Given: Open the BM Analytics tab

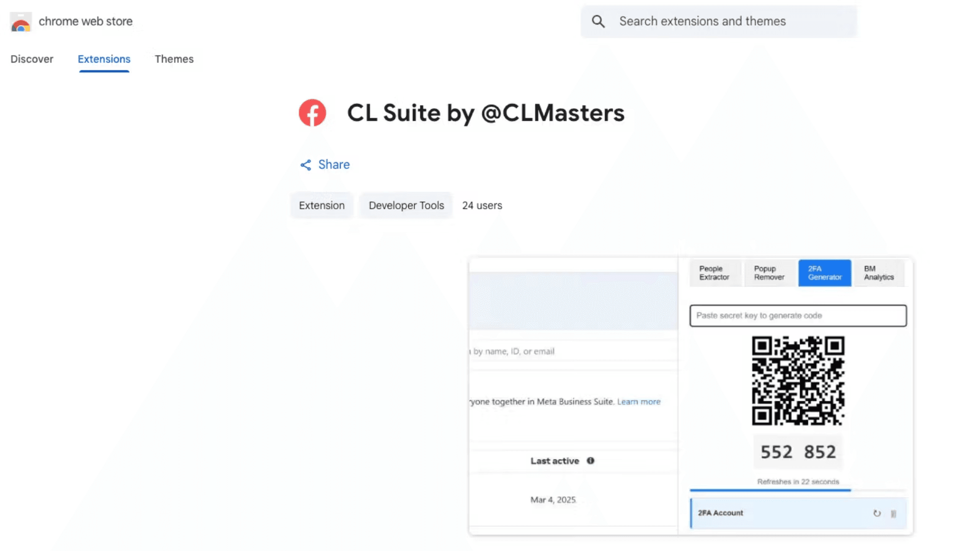Looking at the screenshot, I should click(x=878, y=273).
